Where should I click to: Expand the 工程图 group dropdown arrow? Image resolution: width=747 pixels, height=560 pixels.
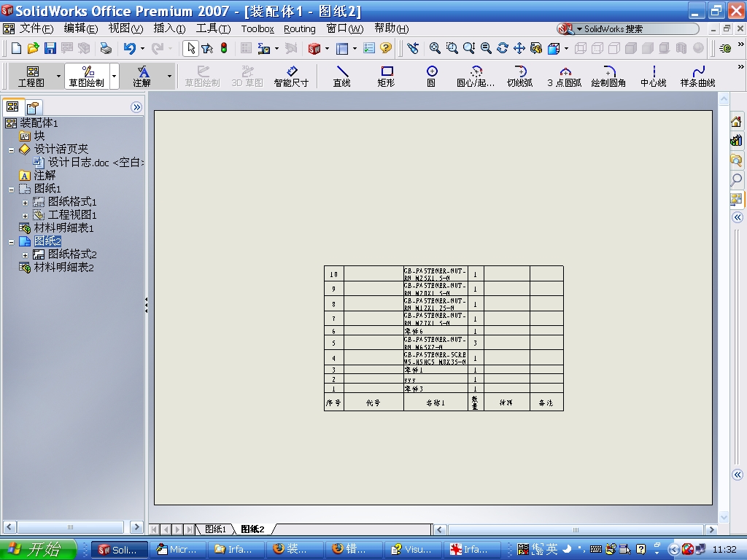[x=58, y=76]
